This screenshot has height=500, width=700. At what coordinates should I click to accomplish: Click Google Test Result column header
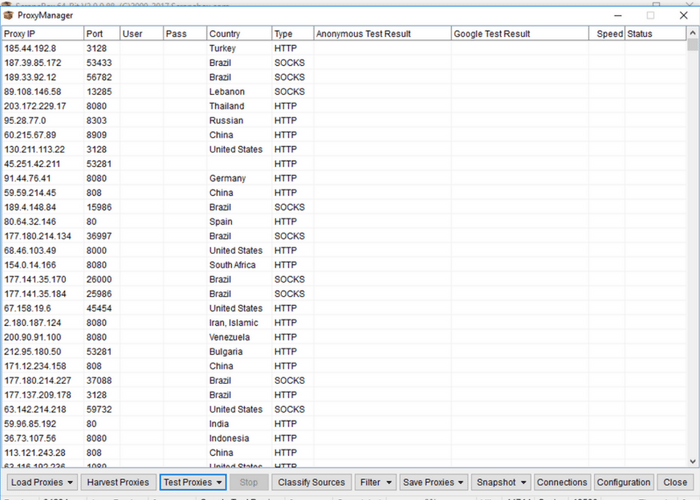click(x=520, y=33)
